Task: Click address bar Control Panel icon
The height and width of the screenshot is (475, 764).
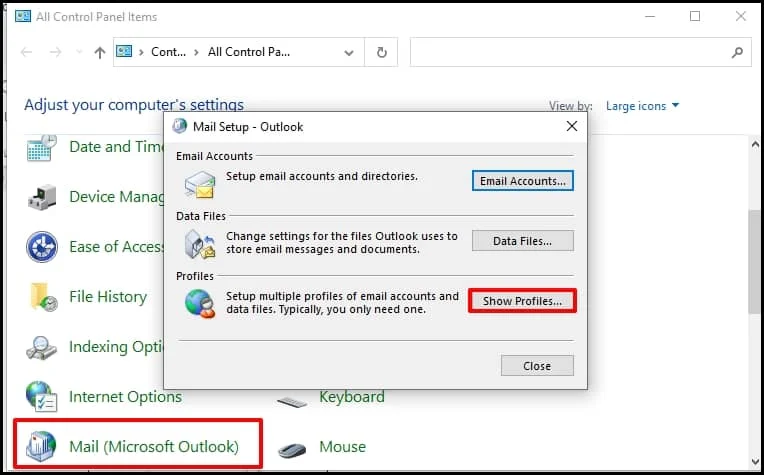Action: click(124, 51)
